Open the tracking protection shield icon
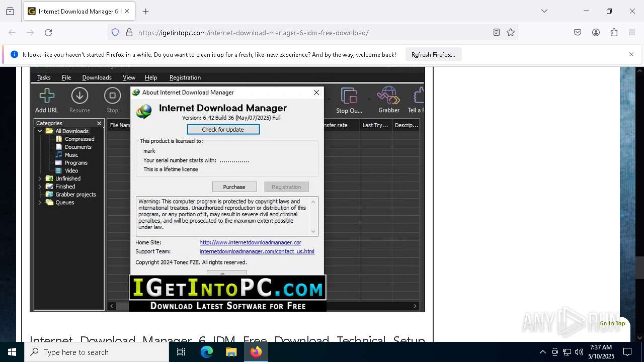Viewport: 644px width, 362px height. tap(115, 33)
